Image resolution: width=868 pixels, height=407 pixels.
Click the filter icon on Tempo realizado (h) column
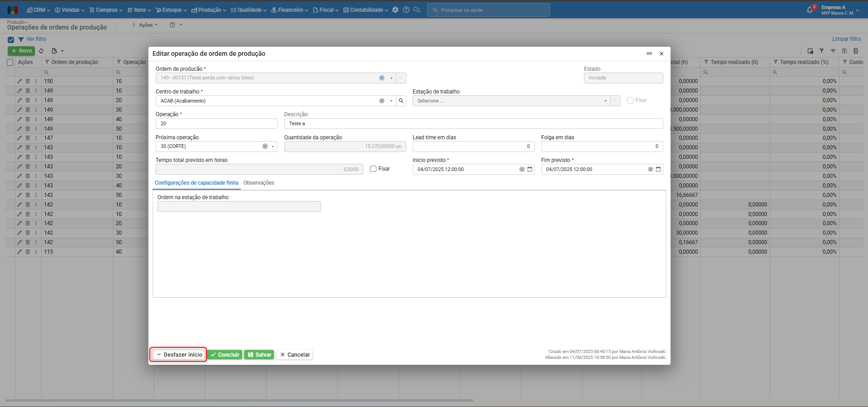pyautogui.click(x=706, y=62)
